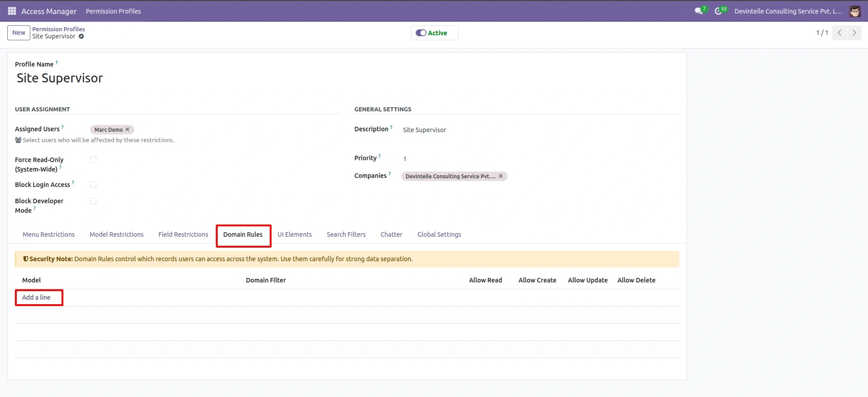Open the company switcher Devintelle Consulting
868x397 pixels.
(788, 11)
